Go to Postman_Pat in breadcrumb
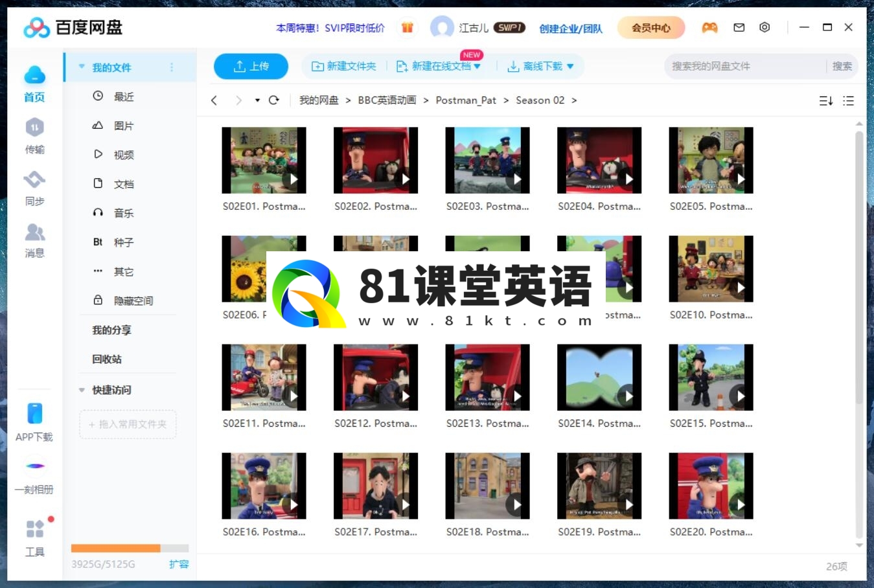This screenshot has width=874, height=588. pyautogui.click(x=466, y=100)
